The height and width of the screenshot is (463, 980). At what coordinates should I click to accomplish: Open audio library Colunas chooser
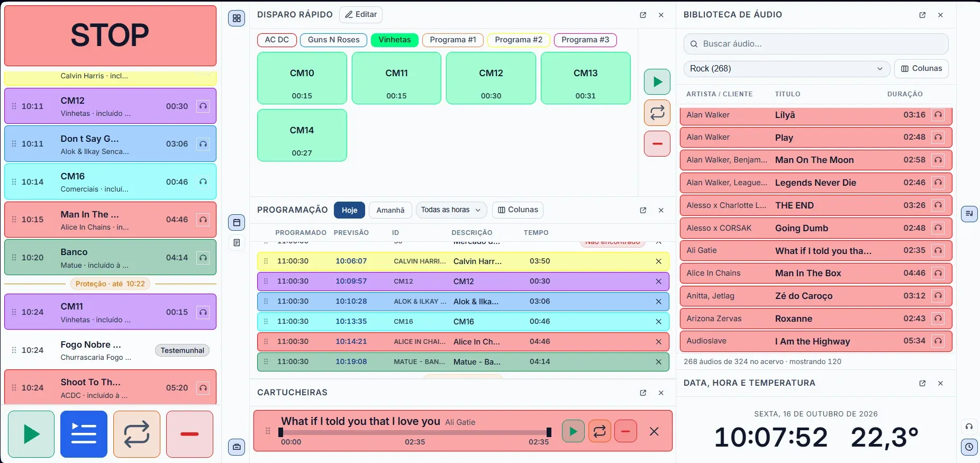tap(921, 69)
